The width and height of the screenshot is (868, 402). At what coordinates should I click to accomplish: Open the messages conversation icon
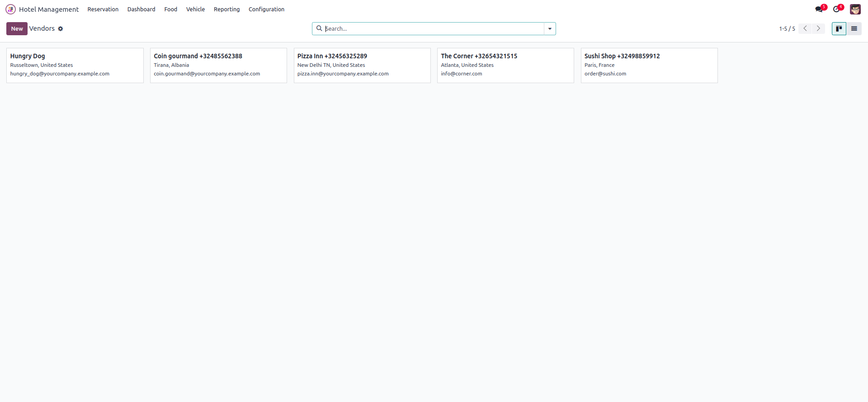point(819,9)
